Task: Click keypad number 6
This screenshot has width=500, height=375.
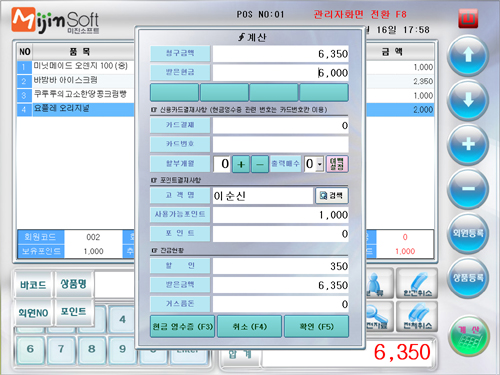Action: tap(30, 349)
